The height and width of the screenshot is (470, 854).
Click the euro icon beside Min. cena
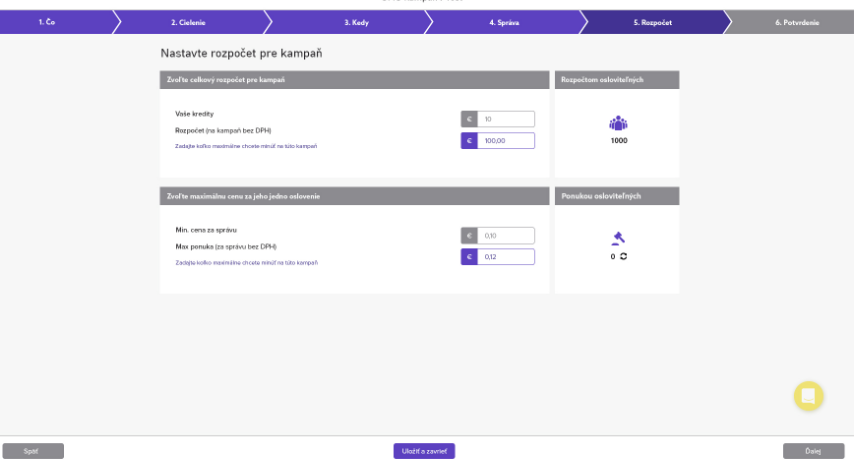pos(469,235)
